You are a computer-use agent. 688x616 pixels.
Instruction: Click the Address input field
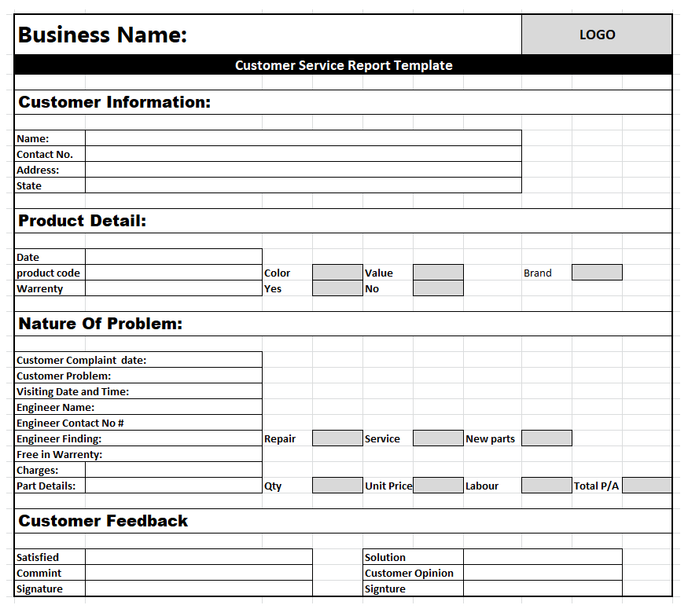pyautogui.click(x=303, y=170)
